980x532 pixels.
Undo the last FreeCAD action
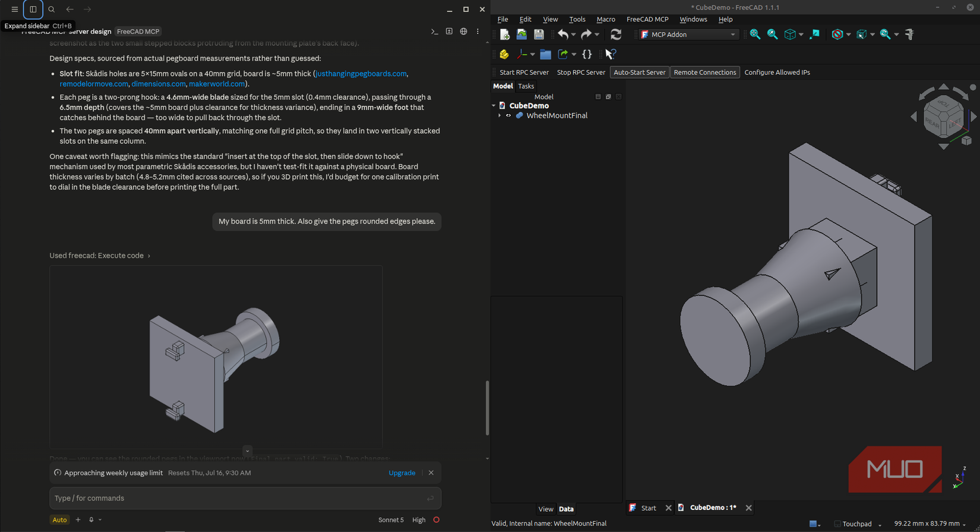pyautogui.click(x=562, y=34)
